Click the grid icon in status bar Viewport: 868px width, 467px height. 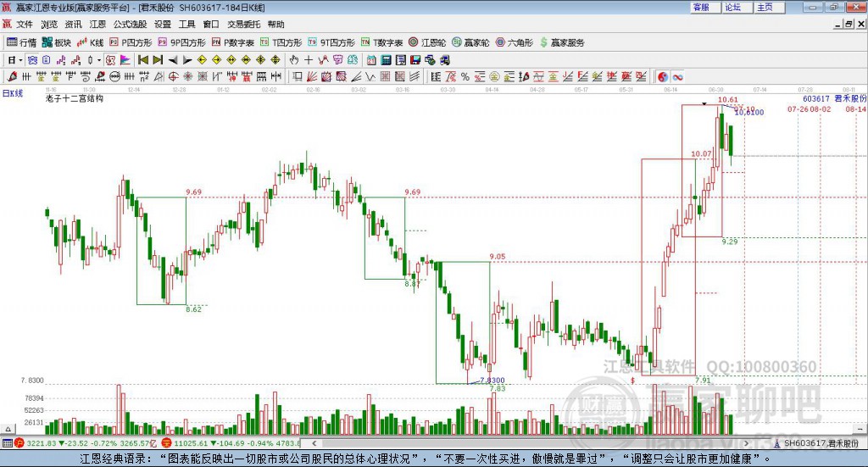pyautogui.click(x=7, y=443)
